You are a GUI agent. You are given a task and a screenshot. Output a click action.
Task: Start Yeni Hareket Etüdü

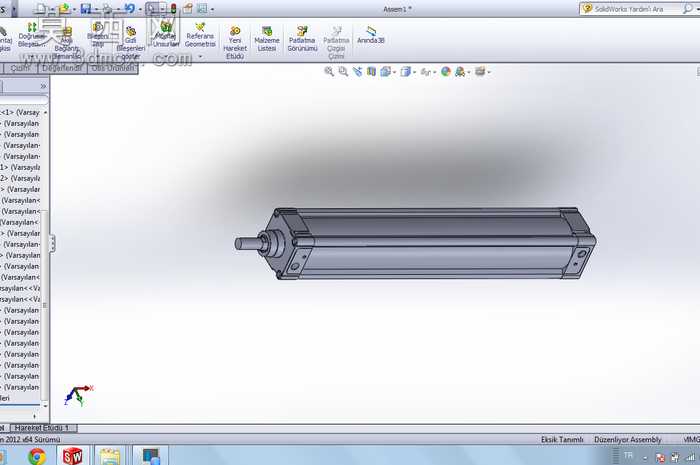pos(235,43)
